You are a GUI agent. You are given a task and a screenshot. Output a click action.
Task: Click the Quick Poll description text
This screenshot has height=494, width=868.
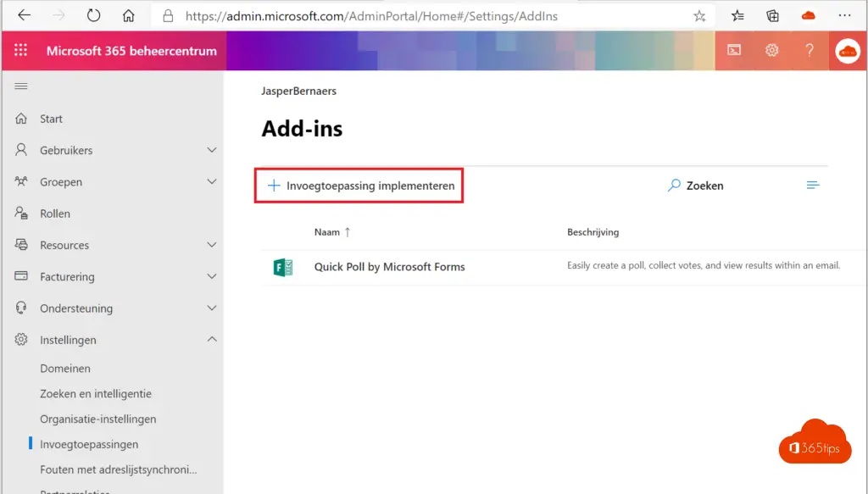[x=704, y=265]
